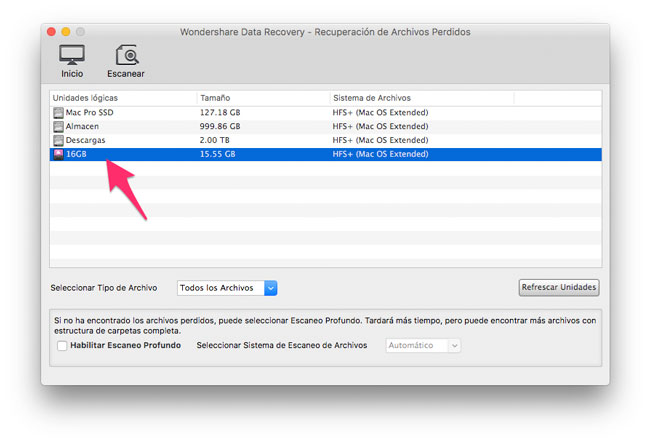Image resolution: width=650 pixels, height=443 pixels.
Task: Click the 16GB drive icon
Action: [58, 155]
